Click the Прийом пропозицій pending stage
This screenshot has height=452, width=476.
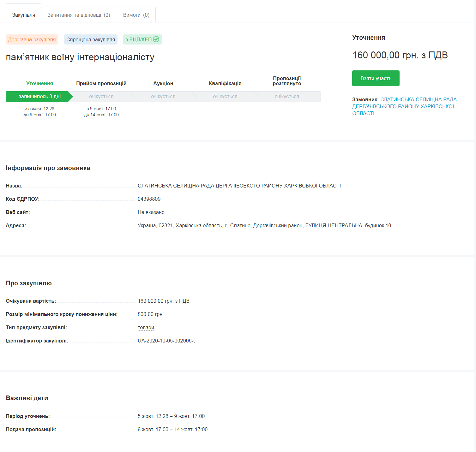coord(101,97)
